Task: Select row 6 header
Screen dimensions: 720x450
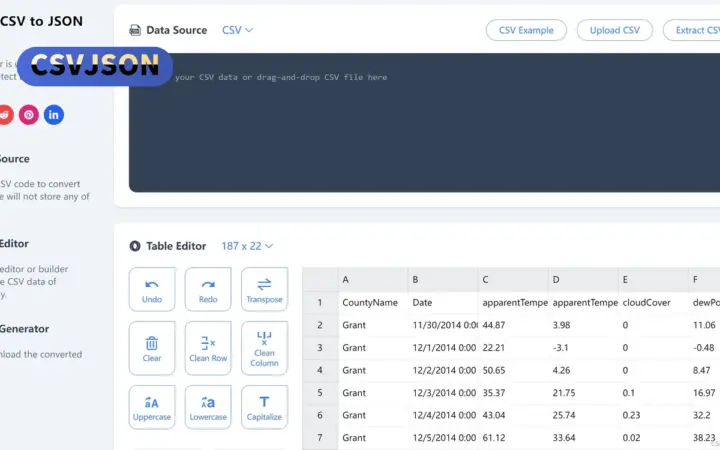Action: pos(320,415)
